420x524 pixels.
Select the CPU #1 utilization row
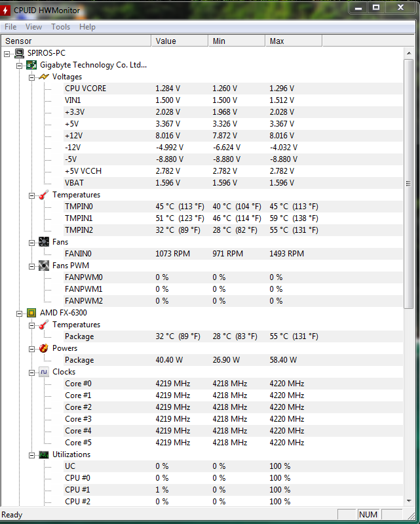tap(233, 490)
